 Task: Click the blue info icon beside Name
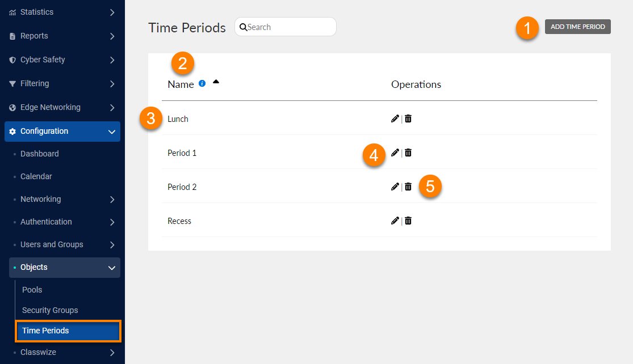pyautogui.click(x=202, y=84)
